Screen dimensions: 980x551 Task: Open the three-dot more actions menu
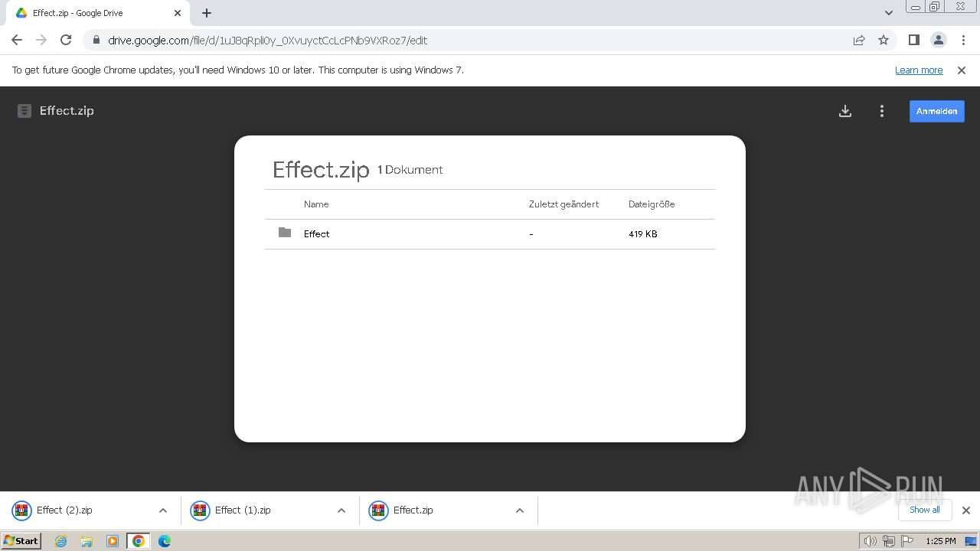pos(882,111)
